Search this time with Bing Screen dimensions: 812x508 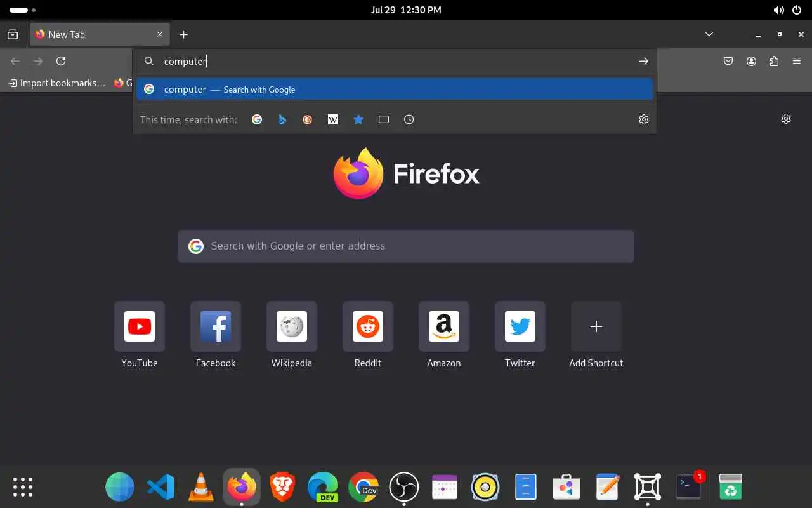tap(282, 119)
